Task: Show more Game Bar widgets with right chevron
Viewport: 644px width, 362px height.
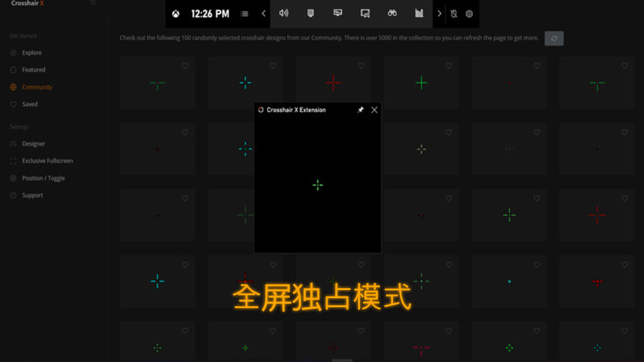Action: (x=439, y=14)
